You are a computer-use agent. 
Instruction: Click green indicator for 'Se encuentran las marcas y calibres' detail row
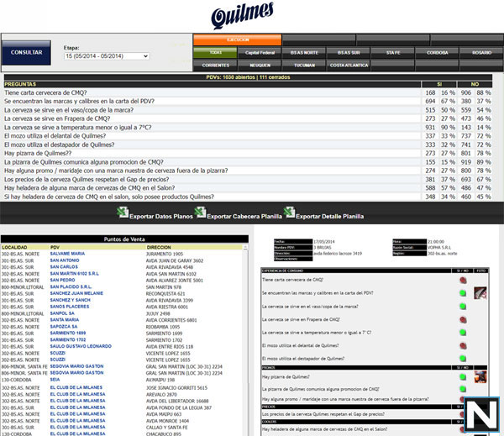coord(463,293)
